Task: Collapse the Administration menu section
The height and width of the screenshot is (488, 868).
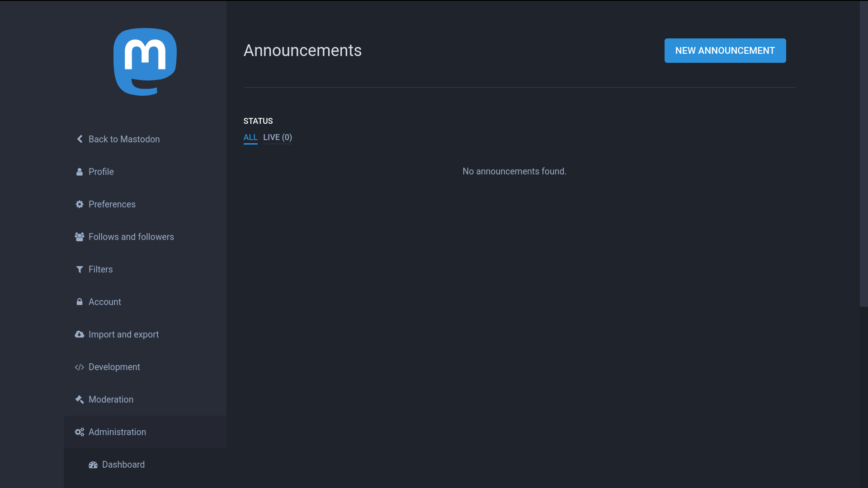Action: pos(117,432)
